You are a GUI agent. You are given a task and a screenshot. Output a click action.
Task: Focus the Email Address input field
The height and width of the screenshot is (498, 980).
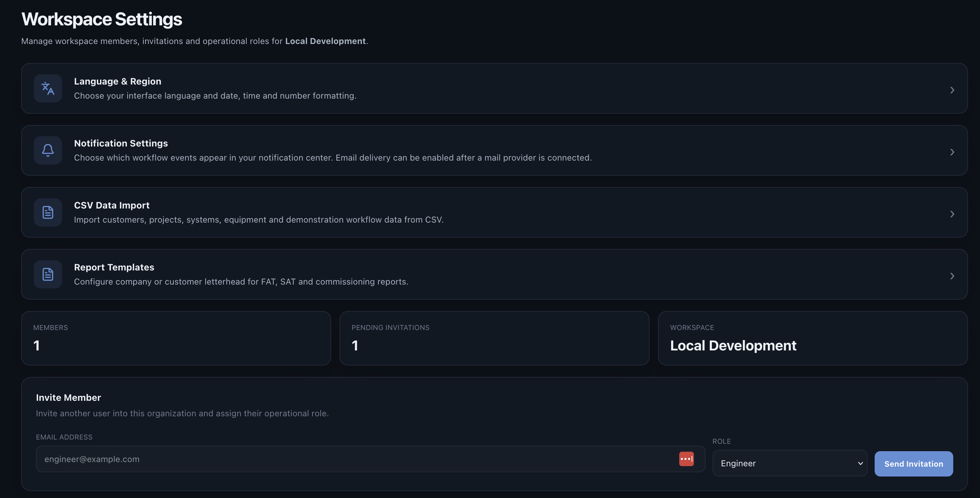pyautogui.click(x=370, y=459)
